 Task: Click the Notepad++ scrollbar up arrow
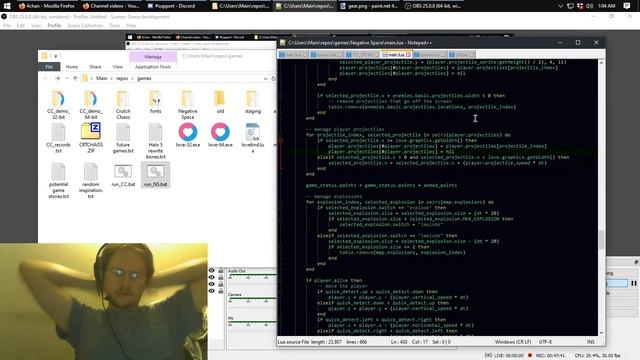[601, 63]
